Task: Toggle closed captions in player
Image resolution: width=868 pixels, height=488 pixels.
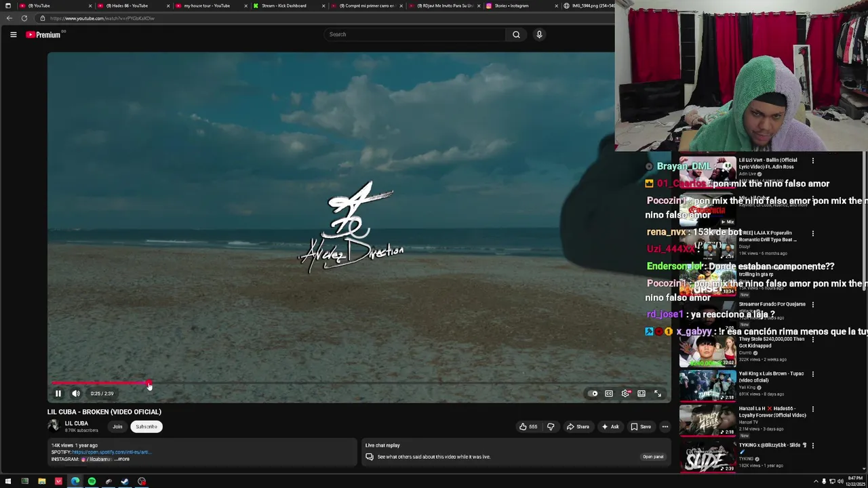Action: click(x=609, y=393)
